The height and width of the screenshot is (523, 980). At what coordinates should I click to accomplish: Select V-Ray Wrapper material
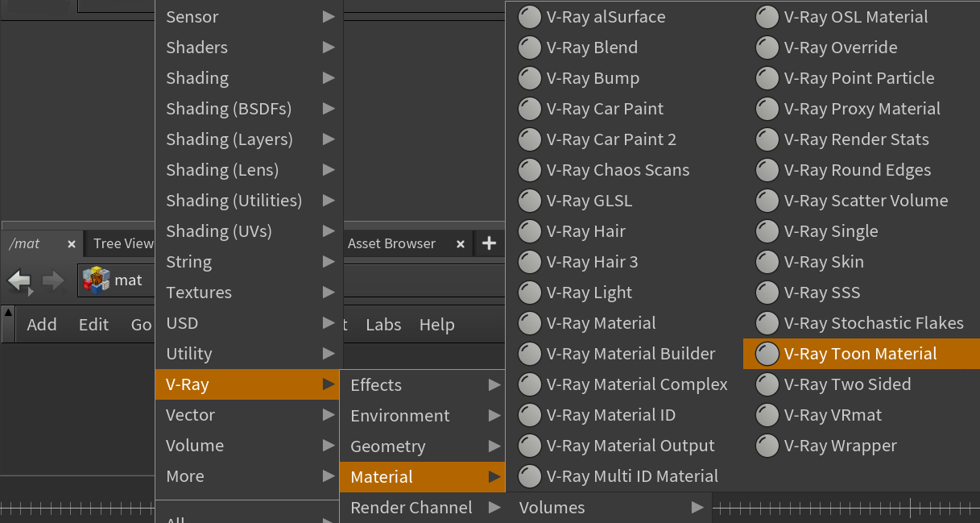[x=862, y=446]
